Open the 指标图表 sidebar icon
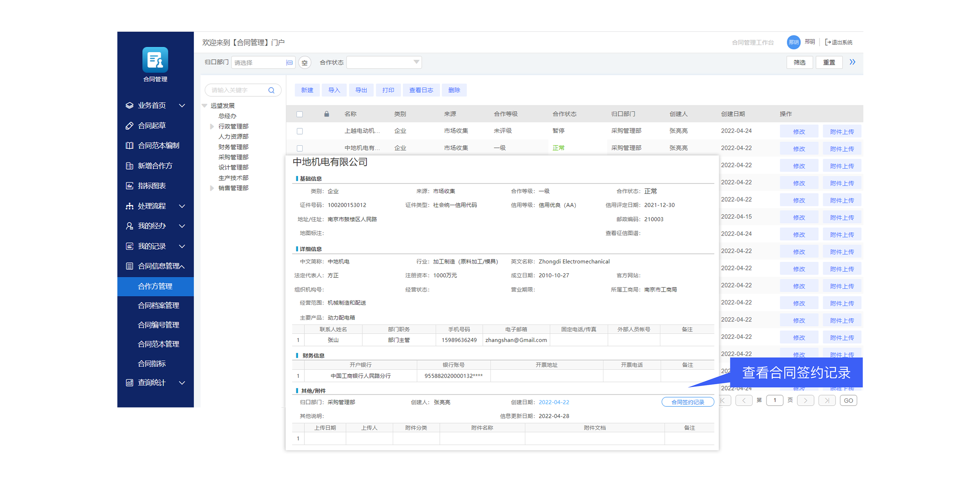Image resolution: width=980 pixels, height=480 pixels. pos(129,185)
